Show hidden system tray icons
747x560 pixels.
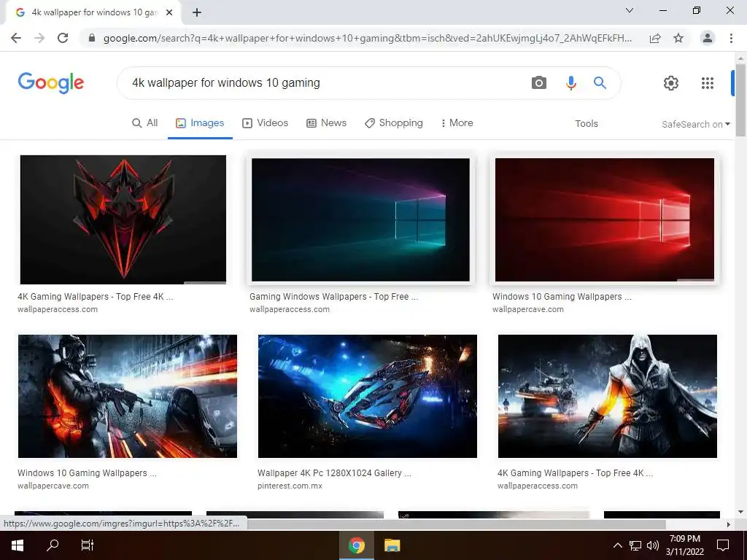617,545
